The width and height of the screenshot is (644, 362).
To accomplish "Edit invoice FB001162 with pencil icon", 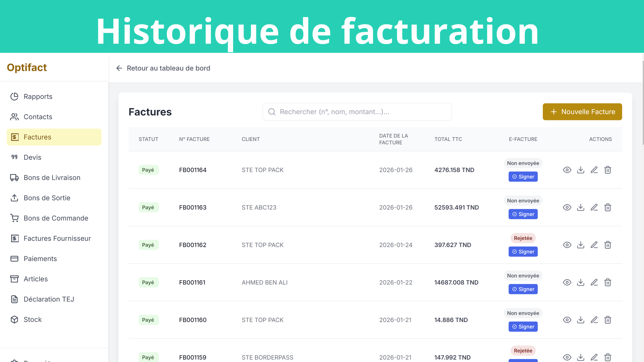I will [594, 245].
